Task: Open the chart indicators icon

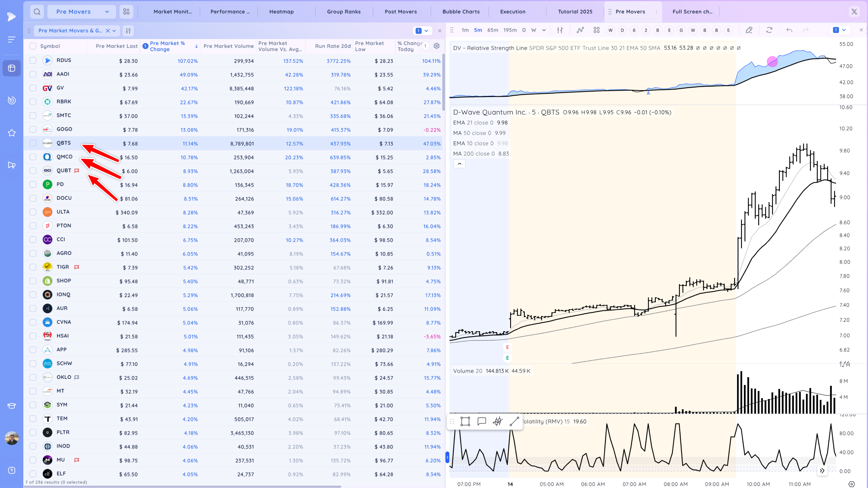Action: [580, 30]
